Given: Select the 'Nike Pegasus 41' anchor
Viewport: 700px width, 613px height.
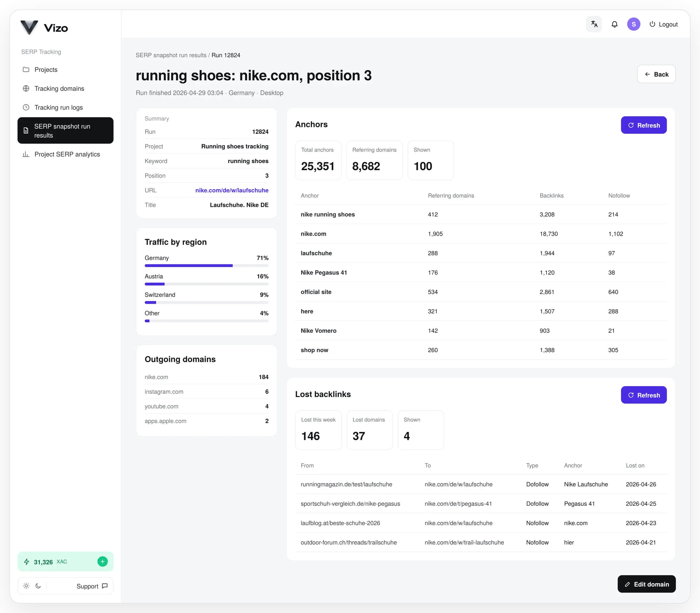Looking at the screenshot, I should [x=324, y=273].
